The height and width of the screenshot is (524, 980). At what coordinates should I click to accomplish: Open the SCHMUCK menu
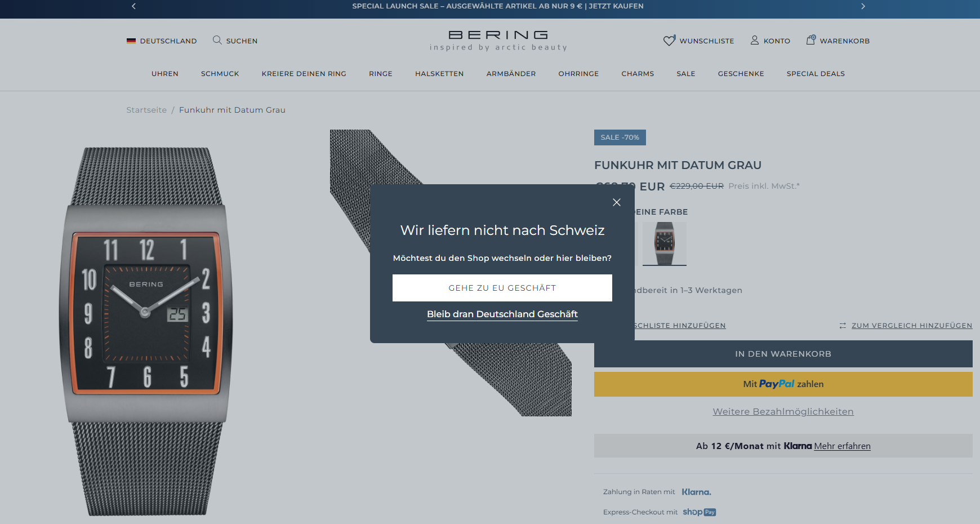tap(220, 74)
